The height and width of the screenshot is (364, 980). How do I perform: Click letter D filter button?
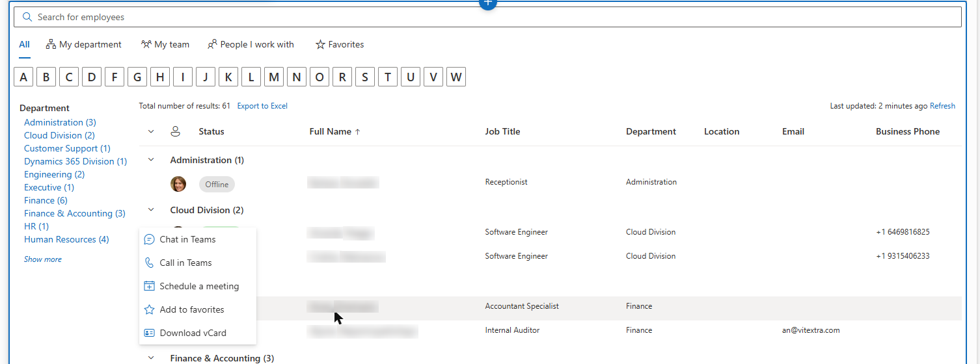92,77
